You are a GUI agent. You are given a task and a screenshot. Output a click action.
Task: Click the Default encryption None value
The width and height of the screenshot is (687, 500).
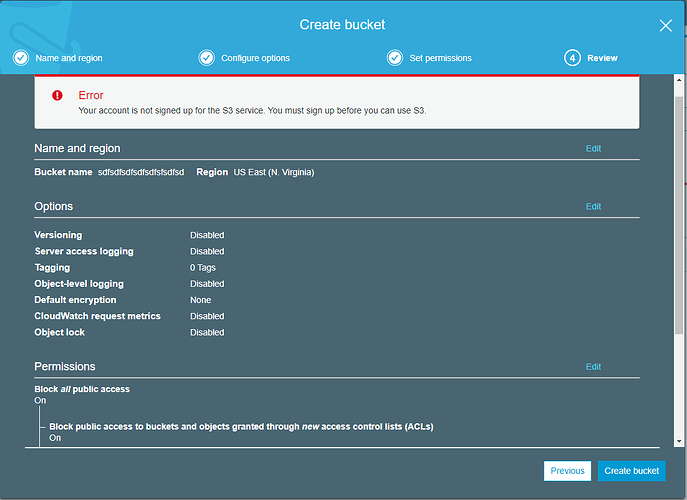[x=200, y=300]
